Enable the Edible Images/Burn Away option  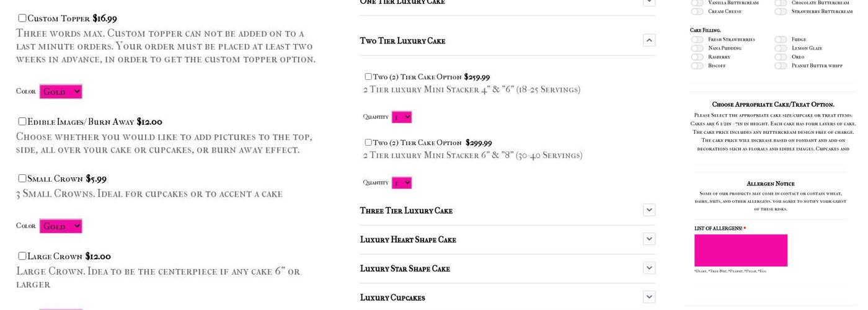click(x=22, y=122)
